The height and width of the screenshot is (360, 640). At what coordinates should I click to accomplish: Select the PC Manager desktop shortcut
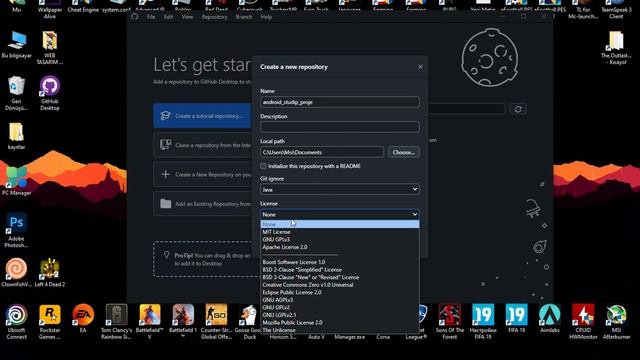coord(16,182)
